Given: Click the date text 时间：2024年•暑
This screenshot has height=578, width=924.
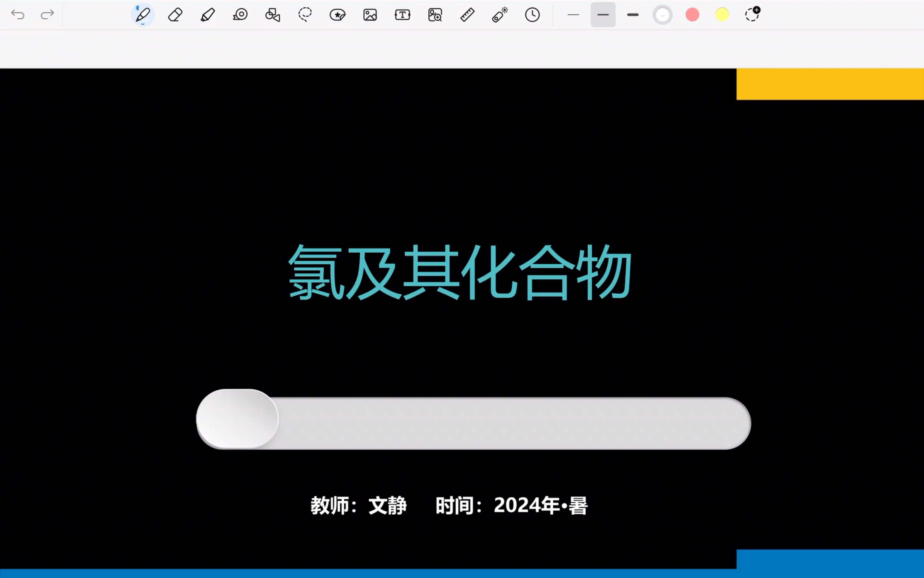Looking at the screenshot, I should [x=512, y=505].
